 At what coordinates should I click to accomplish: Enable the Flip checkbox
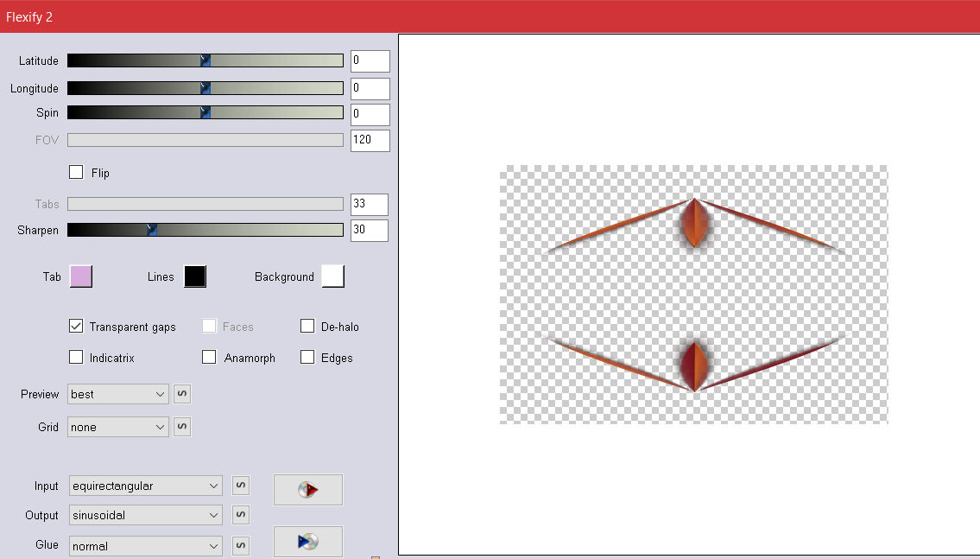(76, 172)
